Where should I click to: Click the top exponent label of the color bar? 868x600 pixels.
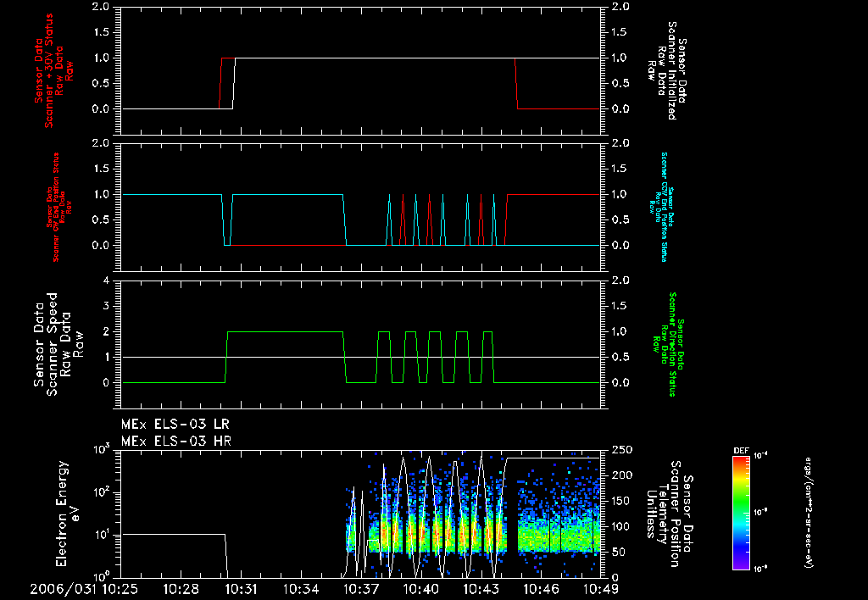(761, 456)
